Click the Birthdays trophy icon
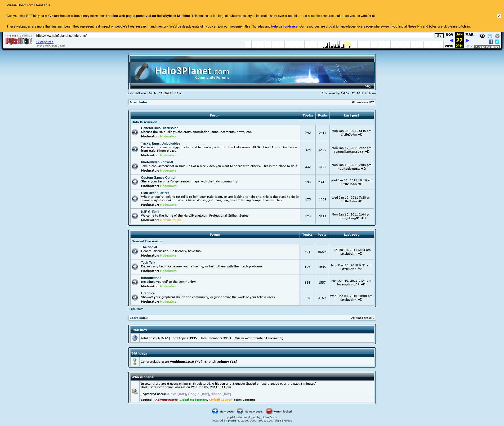This screenshot has width=504, height=426. coord(135,361)
